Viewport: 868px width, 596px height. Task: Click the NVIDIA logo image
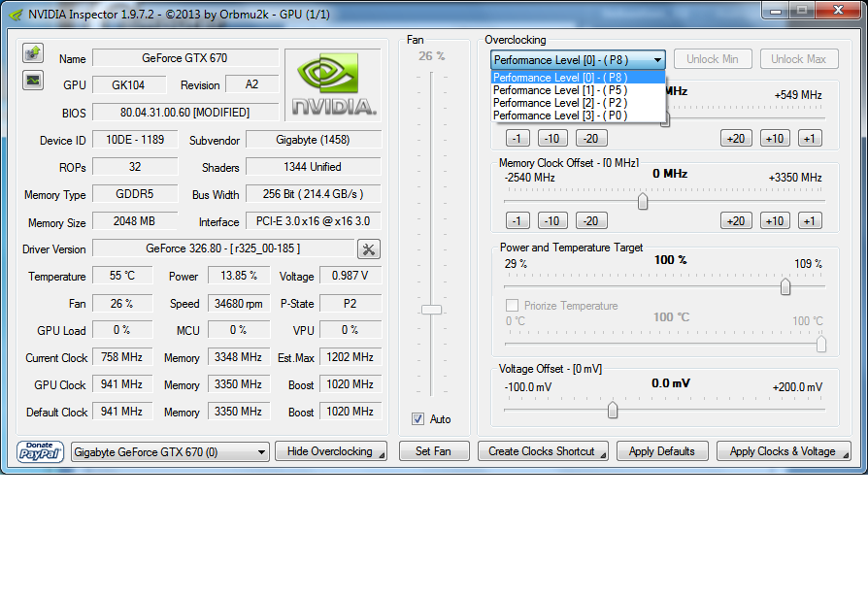[x=333, y=84]
